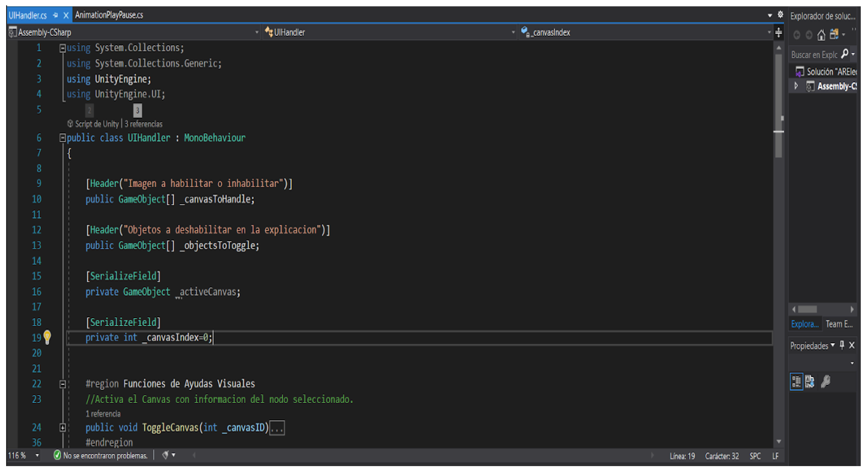Click the editor settings gear icon
This screenshot has height=475, width=868.
pos(780,14)
